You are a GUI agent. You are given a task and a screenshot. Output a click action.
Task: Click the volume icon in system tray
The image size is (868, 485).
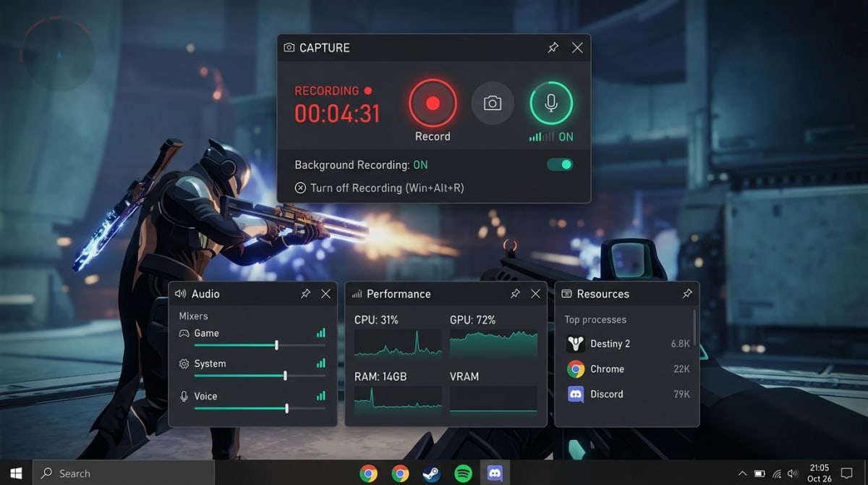(793, 473)
